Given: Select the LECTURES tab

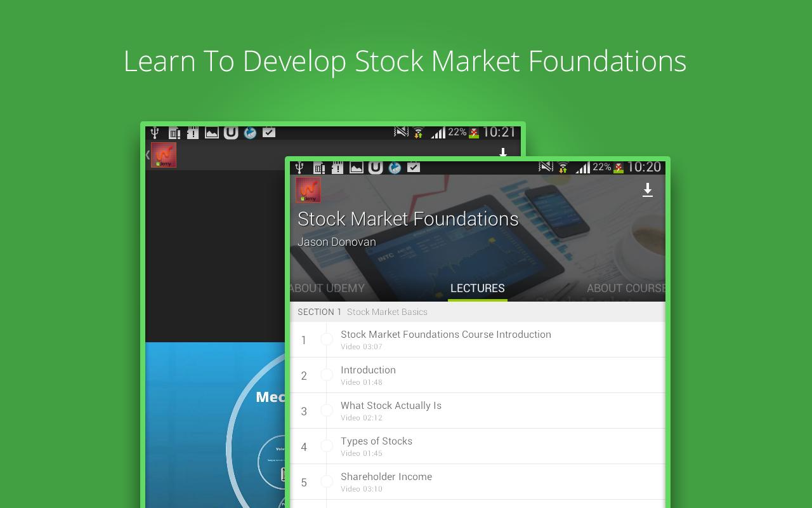Looking at the screenshot, I should [477, 288].
